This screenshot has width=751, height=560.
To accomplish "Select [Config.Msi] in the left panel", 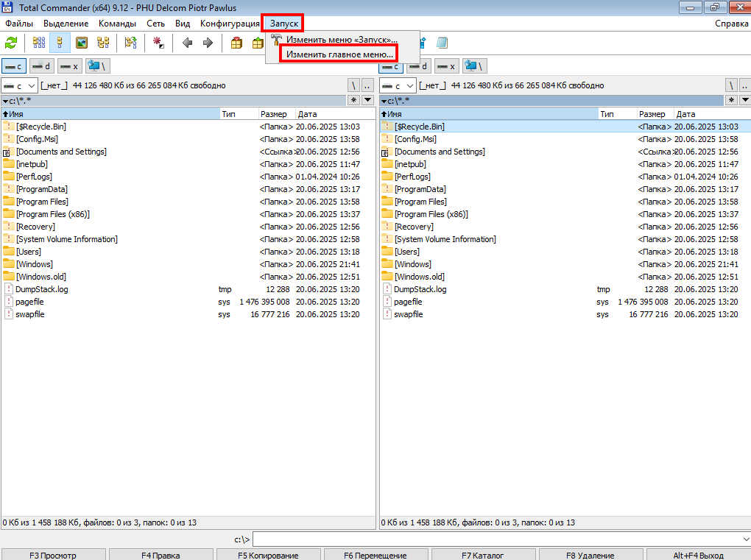I will point(37,139).
